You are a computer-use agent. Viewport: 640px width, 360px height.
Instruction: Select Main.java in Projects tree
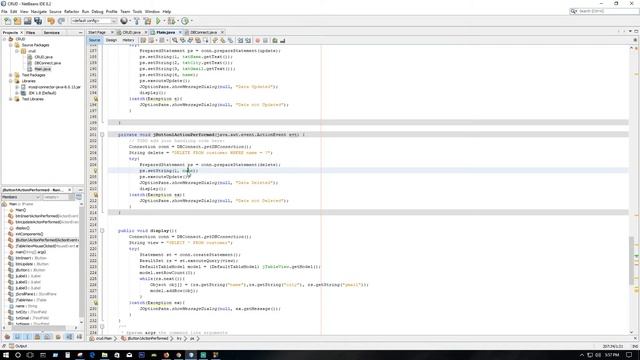(x=42, y=69)
